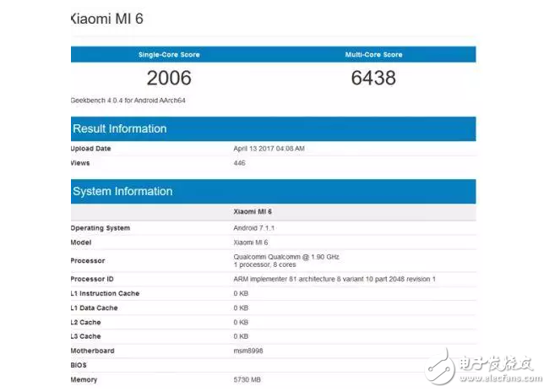Click the msm8998 motherboard value
Screen dimensions: 549x392
click(247, 351)
